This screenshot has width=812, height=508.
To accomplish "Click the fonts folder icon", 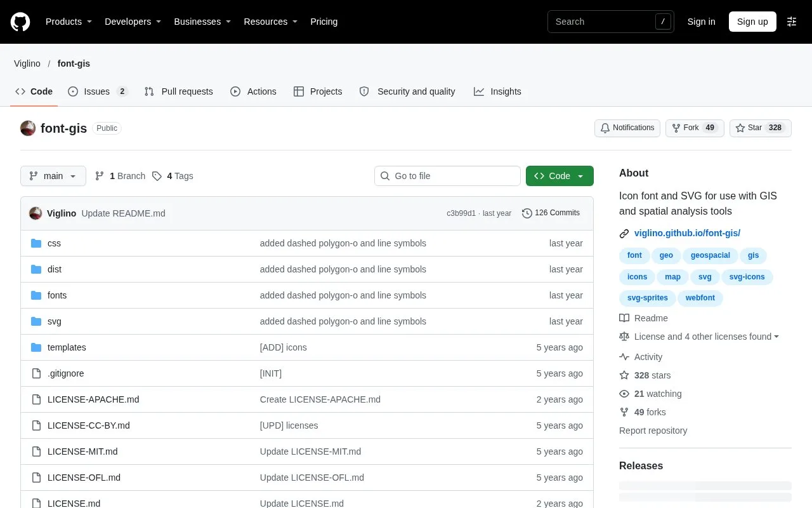I will (x=36, y=295).
